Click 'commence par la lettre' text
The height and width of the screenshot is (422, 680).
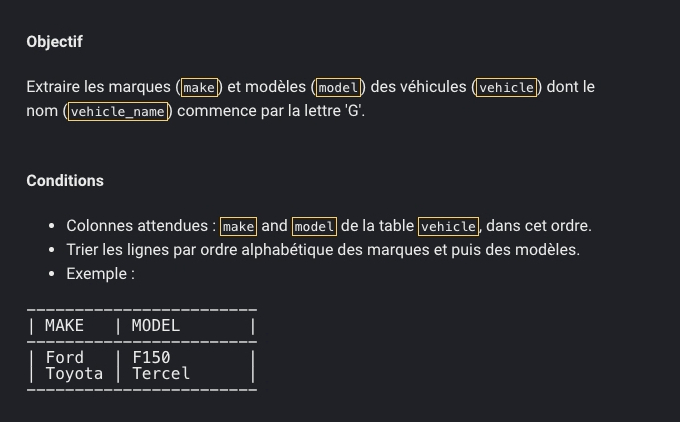[x=259, y=111]
